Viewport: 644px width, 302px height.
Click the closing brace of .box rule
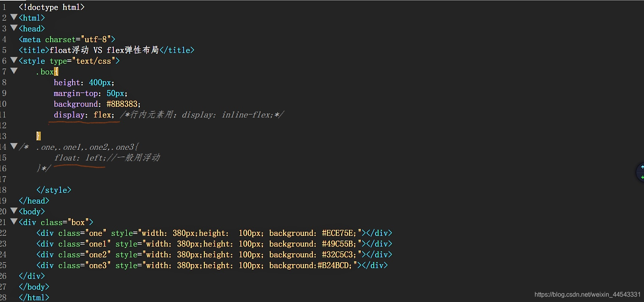pyautogui.click(x=38, y=136)
